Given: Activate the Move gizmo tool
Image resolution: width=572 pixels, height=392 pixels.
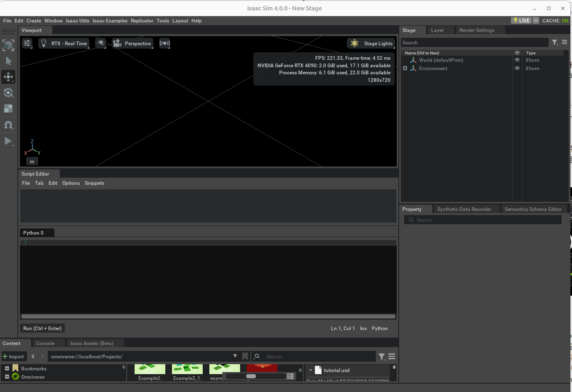Looking at the screenshot, I should tap(8, 77).
